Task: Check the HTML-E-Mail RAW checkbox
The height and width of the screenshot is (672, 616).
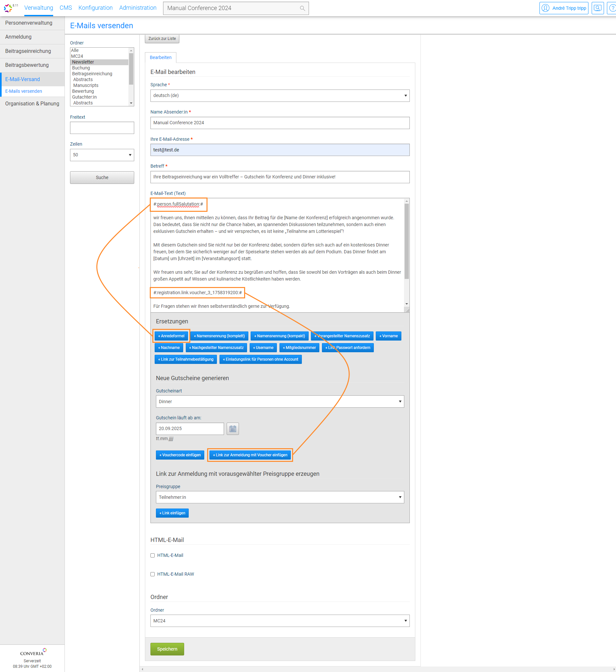Action: (x=153, y=574)
